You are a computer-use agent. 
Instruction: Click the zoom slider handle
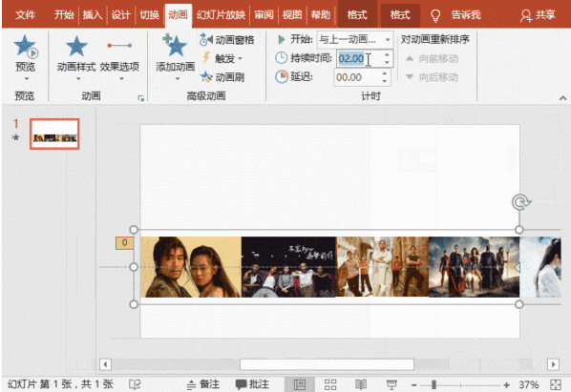tap(434, 384)
